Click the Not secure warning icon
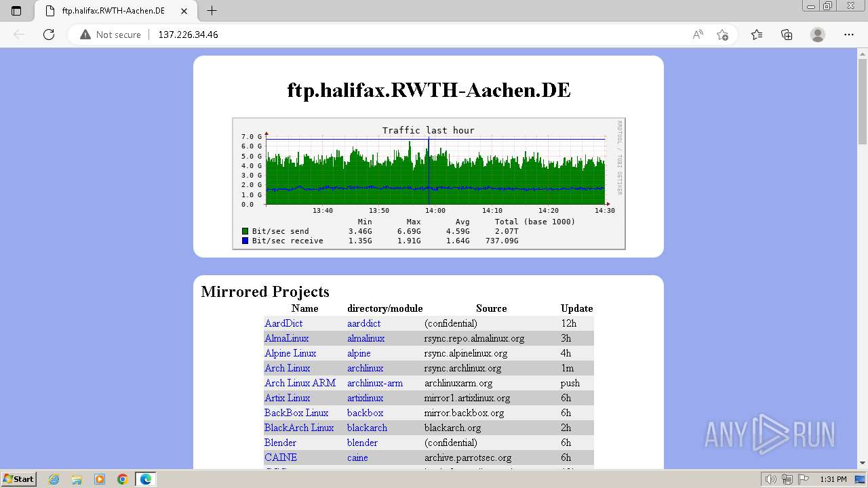 click(x=85, y=35)
